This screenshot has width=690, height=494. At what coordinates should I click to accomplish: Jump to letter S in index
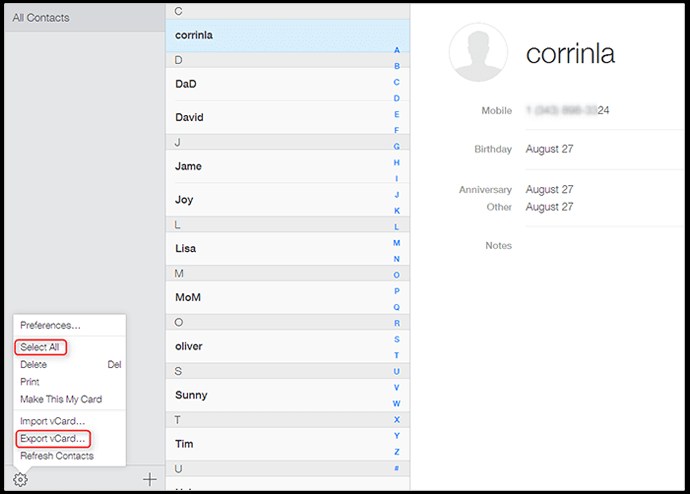[x=396, y=339]
